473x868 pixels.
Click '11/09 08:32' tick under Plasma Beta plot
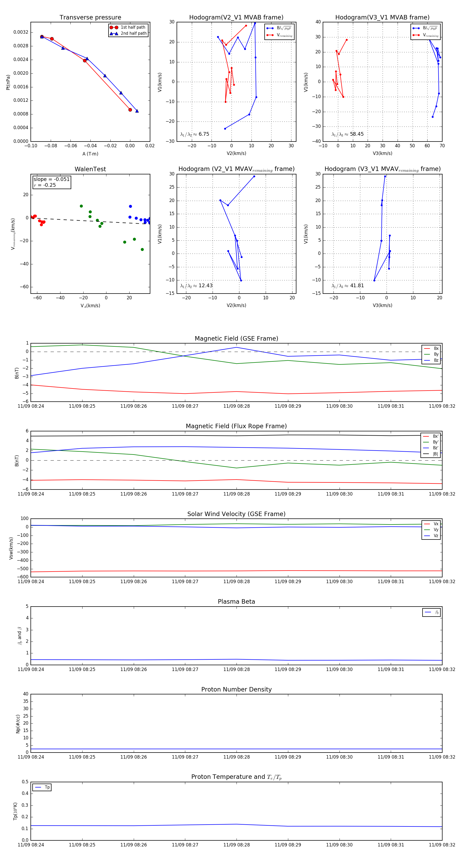pos(442,669)
